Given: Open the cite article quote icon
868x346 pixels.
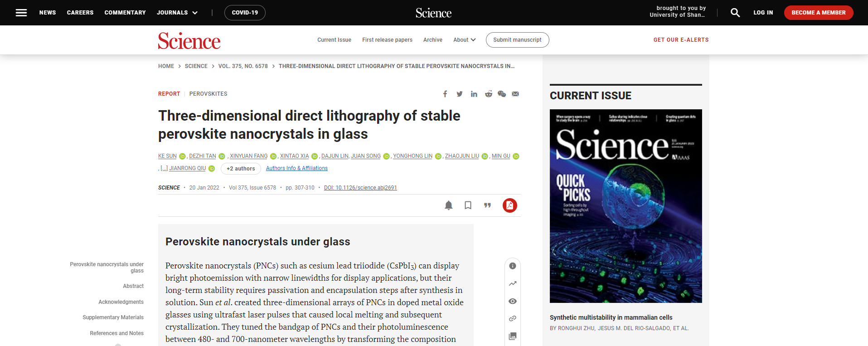Looking at the screenshot, I should 487,205.
